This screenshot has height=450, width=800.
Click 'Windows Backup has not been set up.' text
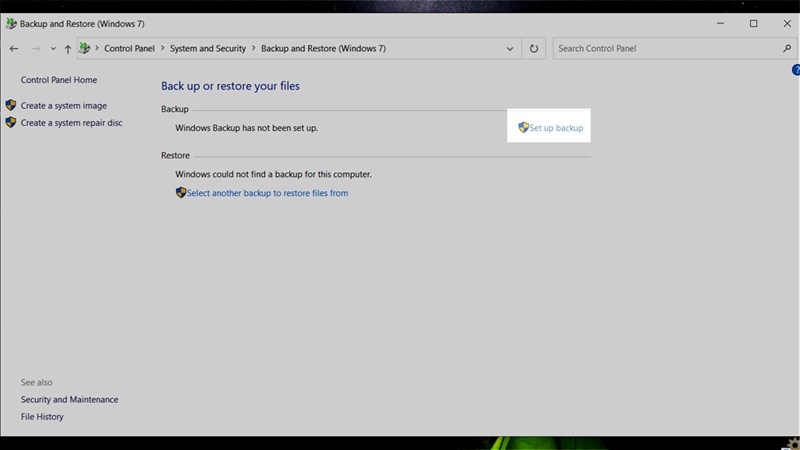click(x=246, y=128)
